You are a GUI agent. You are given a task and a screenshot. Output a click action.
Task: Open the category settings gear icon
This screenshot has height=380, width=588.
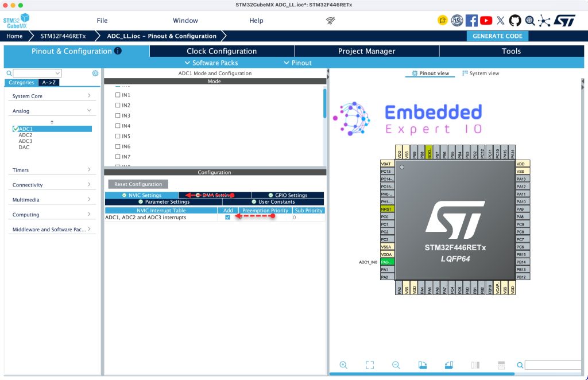(x=95, y=73)
